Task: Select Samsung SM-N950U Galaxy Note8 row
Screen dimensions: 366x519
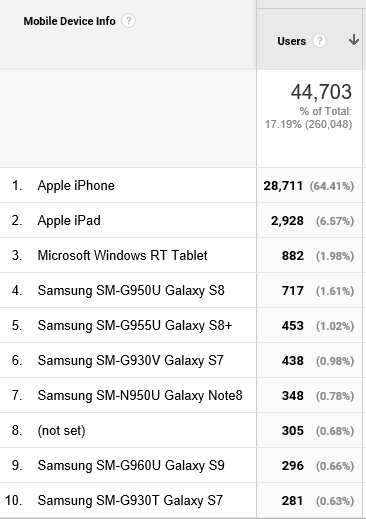Action: [140, 396]
